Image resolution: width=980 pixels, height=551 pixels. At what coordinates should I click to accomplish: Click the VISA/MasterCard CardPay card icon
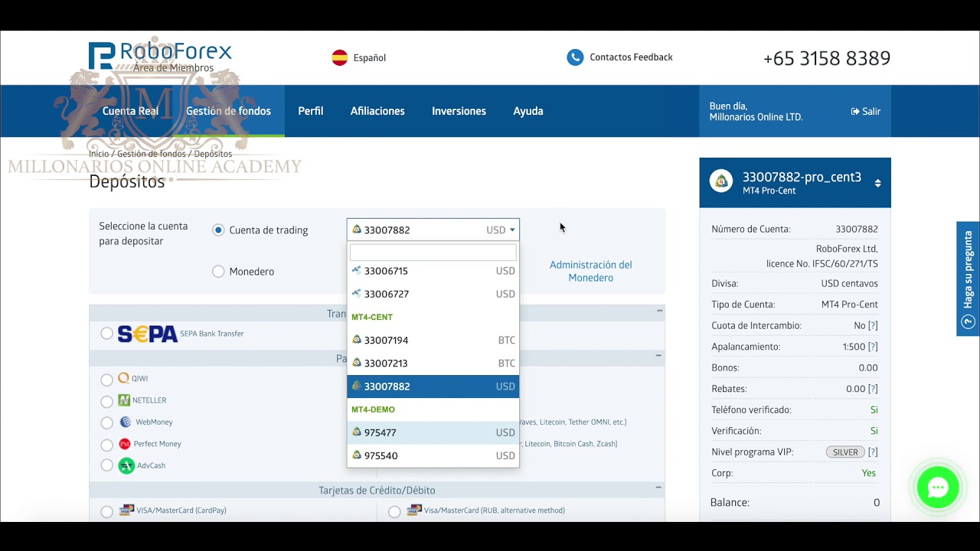coord(126,510)
